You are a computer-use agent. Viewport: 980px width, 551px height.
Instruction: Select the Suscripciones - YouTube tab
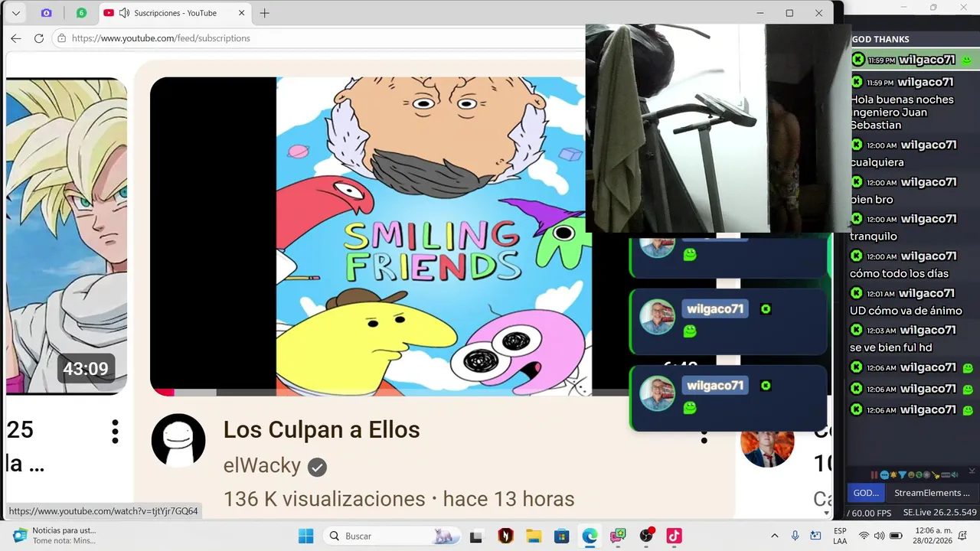point(175,13)
